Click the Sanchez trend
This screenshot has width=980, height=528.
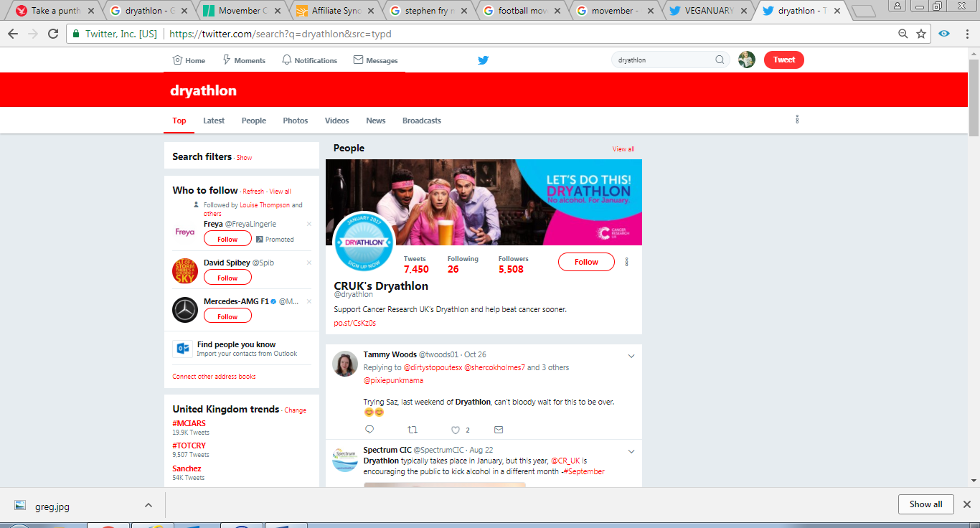(187, 468)
